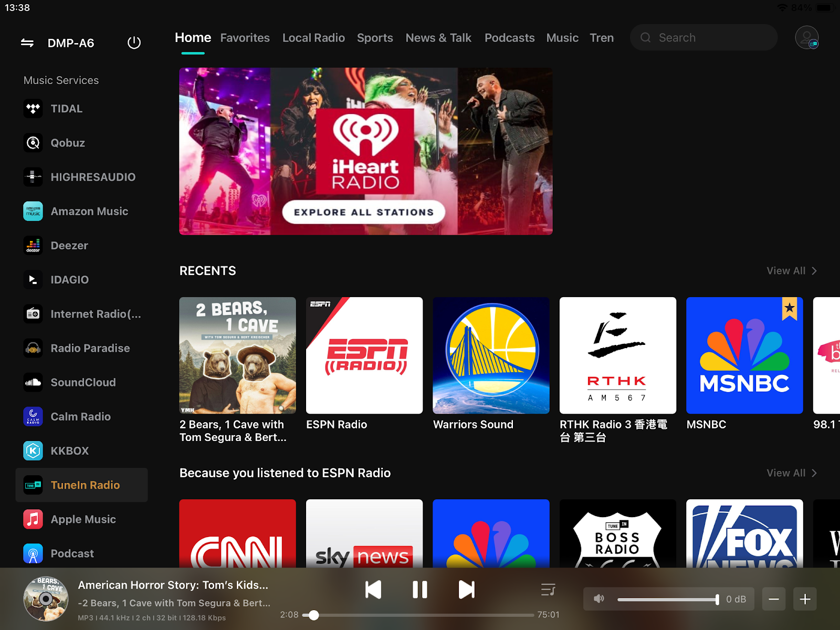Open the TIDAL service icon
840x630 pixels.
[33, 109]
